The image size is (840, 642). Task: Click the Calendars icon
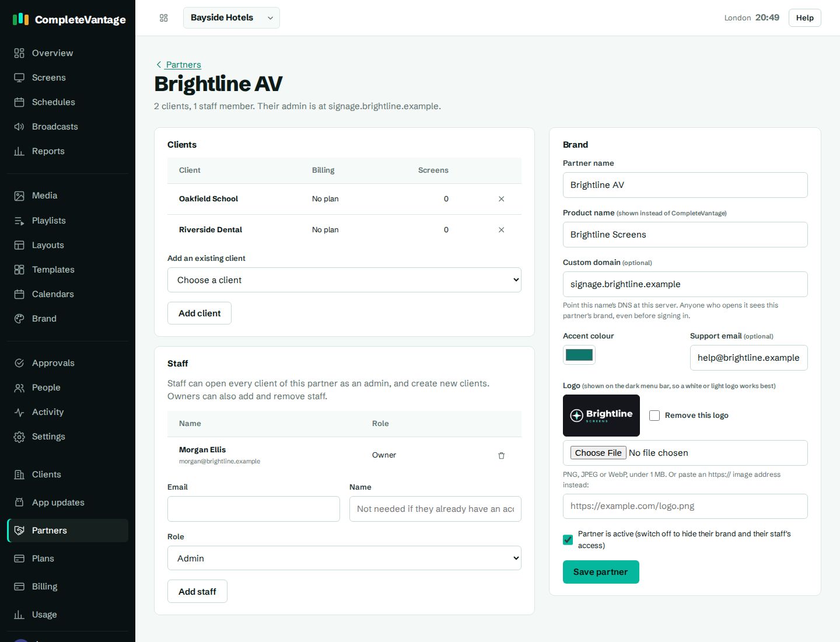click(x=19, y=294)
